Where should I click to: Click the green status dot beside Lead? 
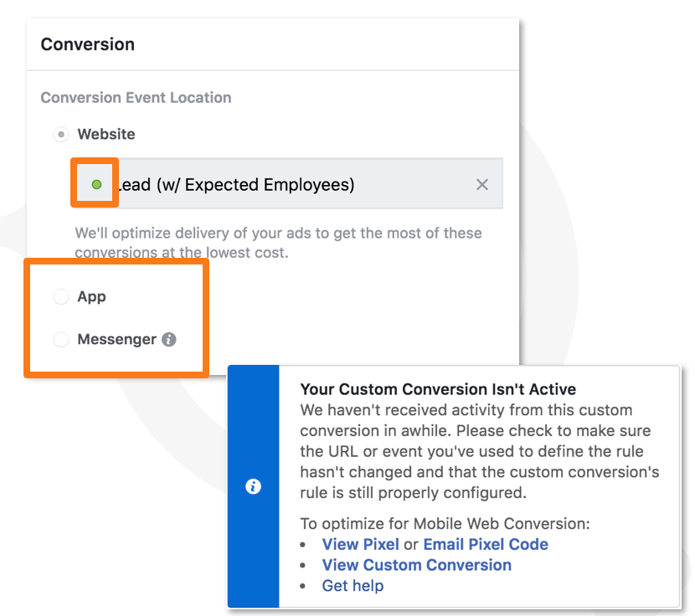click(x=96, y=184)
